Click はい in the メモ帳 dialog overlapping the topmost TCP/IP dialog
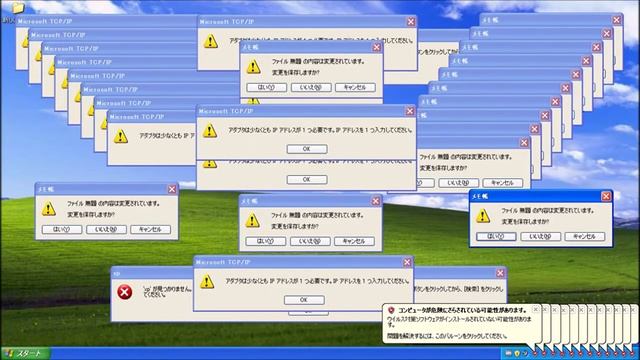Viewport: 640px width, 360px height. point(267,87)
